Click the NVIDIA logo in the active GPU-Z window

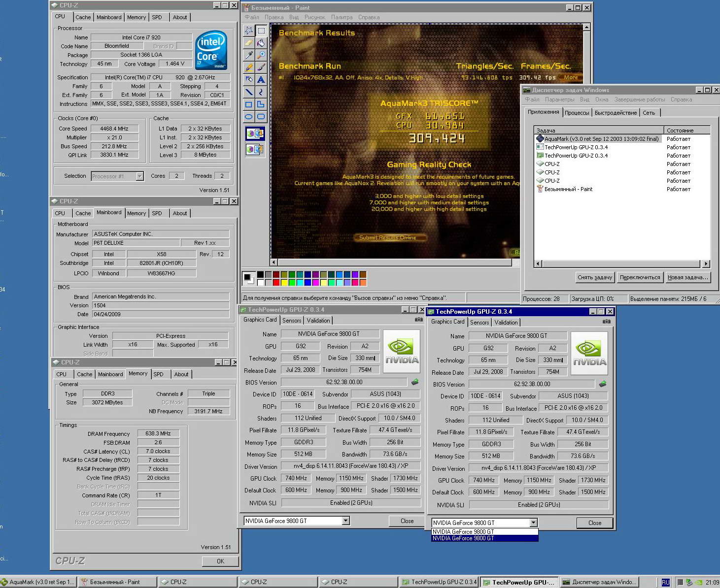coord(589,354)
